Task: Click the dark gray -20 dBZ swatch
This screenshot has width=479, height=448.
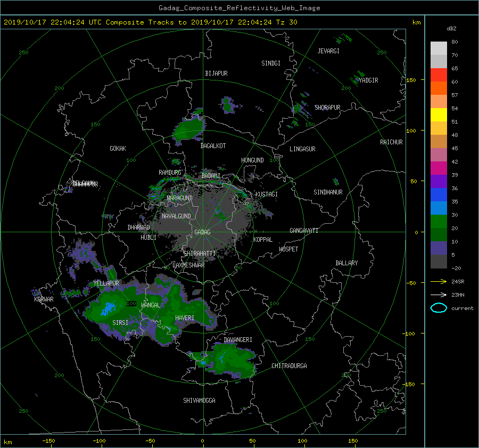Action: tap(439, 261)
